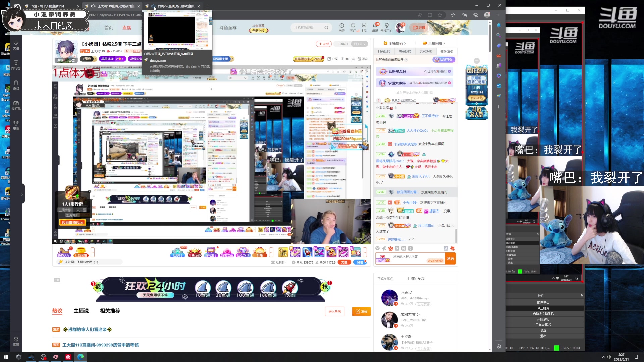This screenshot has width=644, height=362.
Task: Switch to the 贵宾(949) tab
Action: click(426, 51)
